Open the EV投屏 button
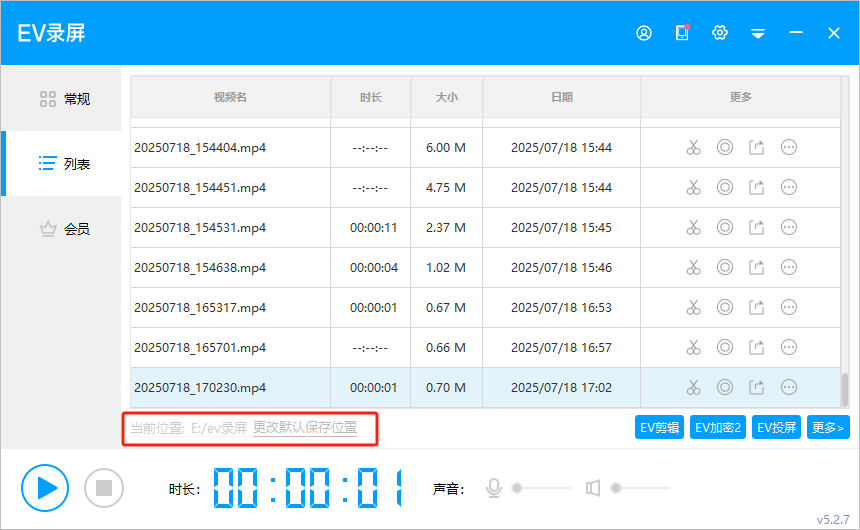 (x=776, y=427)
